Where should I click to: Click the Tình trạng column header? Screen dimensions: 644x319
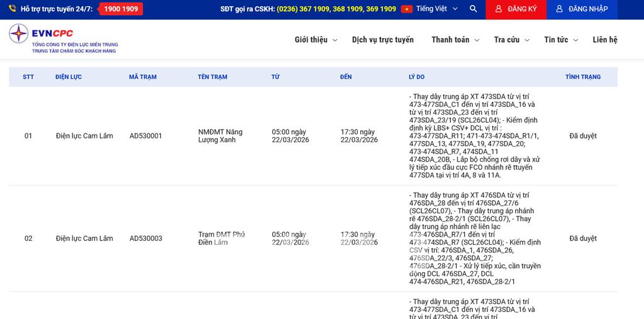582,77
